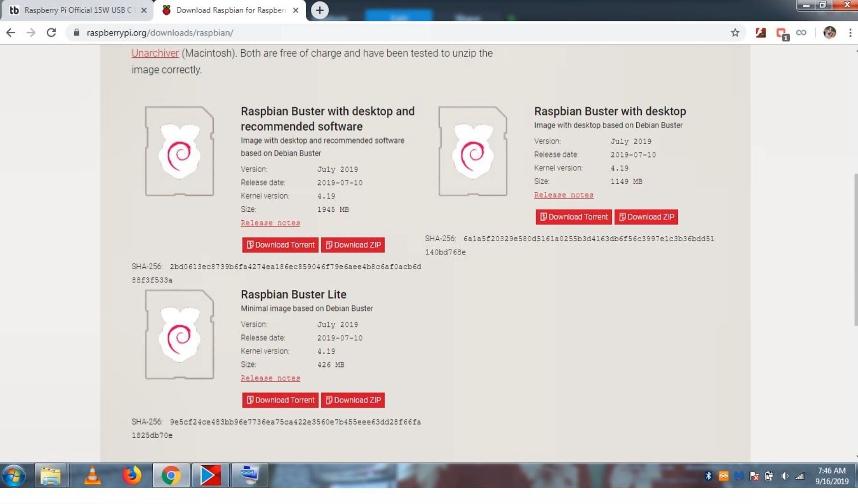Image resolution: width=858 pixels, height=504 pixels.
Task: Open the extension with the notification badge
Action: pos(781,32)
